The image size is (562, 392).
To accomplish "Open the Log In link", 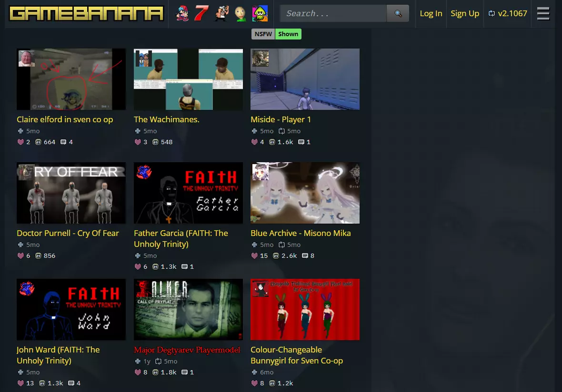I will [x=431, y=14].
